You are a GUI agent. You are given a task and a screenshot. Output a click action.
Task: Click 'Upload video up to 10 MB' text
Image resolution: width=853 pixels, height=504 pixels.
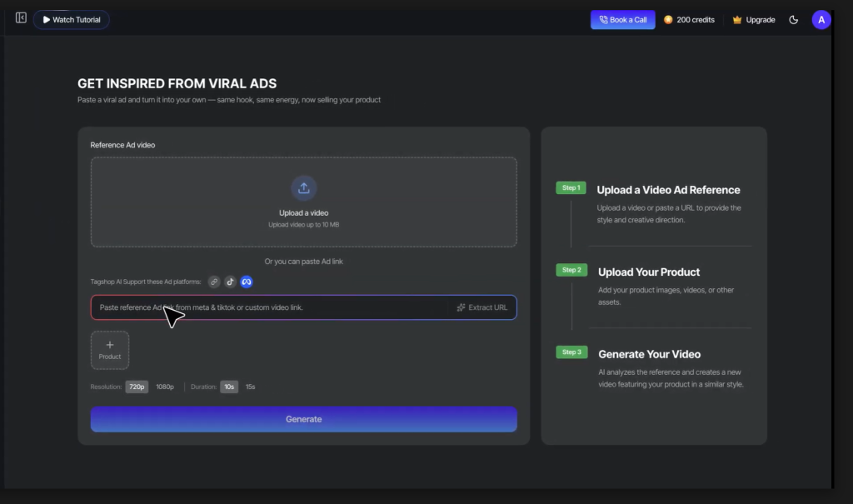(303, 224)
